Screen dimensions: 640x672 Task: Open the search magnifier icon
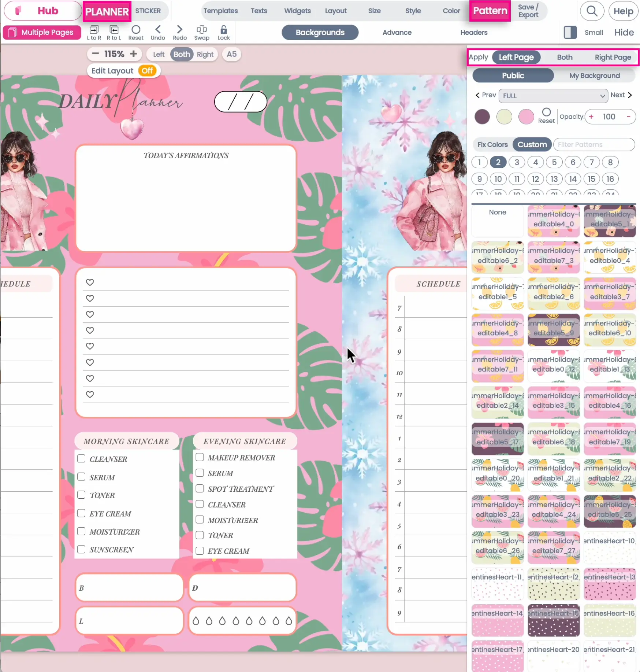tap(592, 11)
